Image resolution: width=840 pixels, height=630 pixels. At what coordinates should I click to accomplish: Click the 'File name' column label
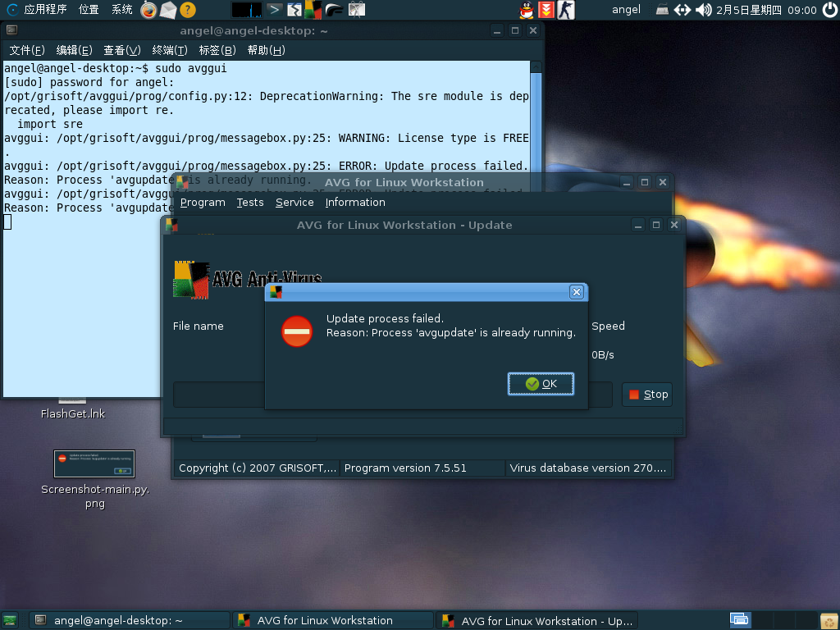point(199,326)
